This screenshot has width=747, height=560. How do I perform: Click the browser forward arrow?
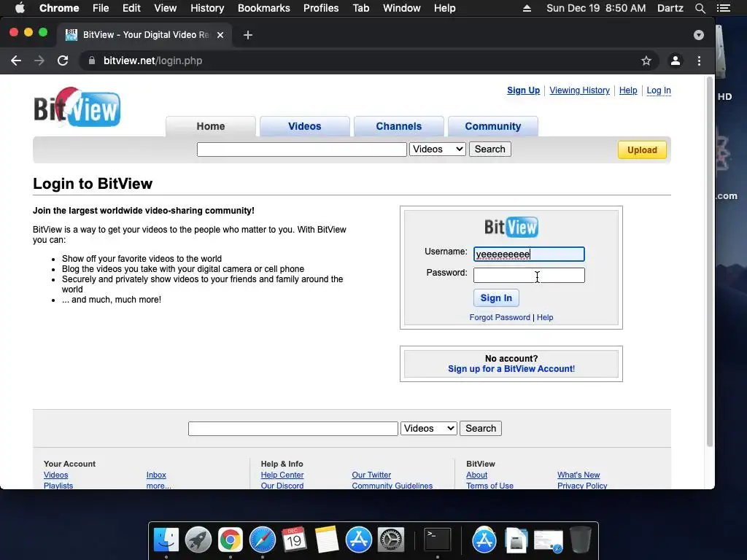[x=39, y=61]
